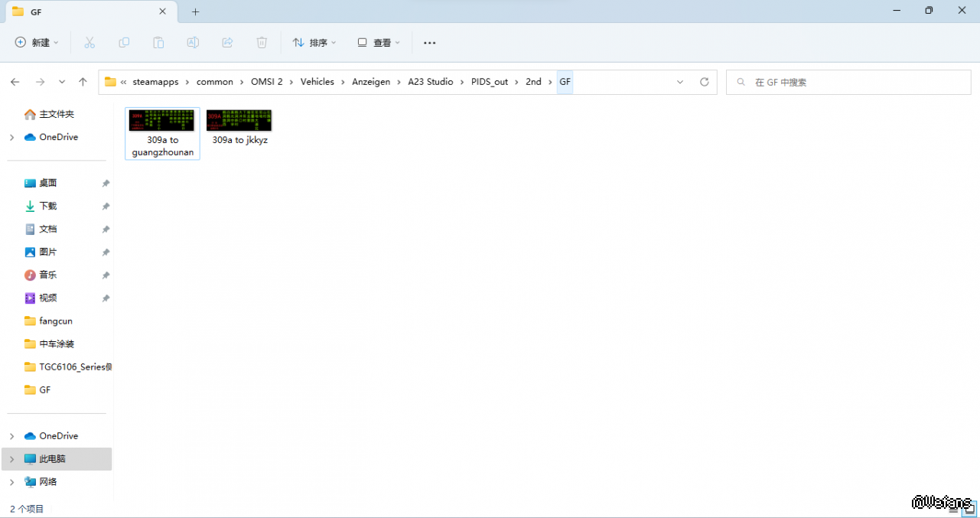Screen dimensions: 980x518
Task: Navigate back to previous folder
Action: pyautogui.click(x=15, y=82)
